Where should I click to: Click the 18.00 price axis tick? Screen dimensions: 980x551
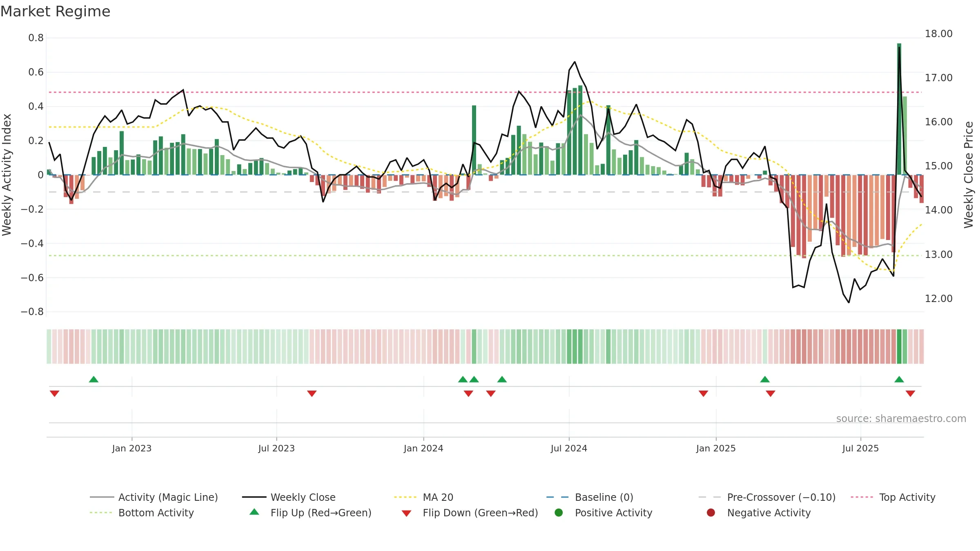[939, 33]
